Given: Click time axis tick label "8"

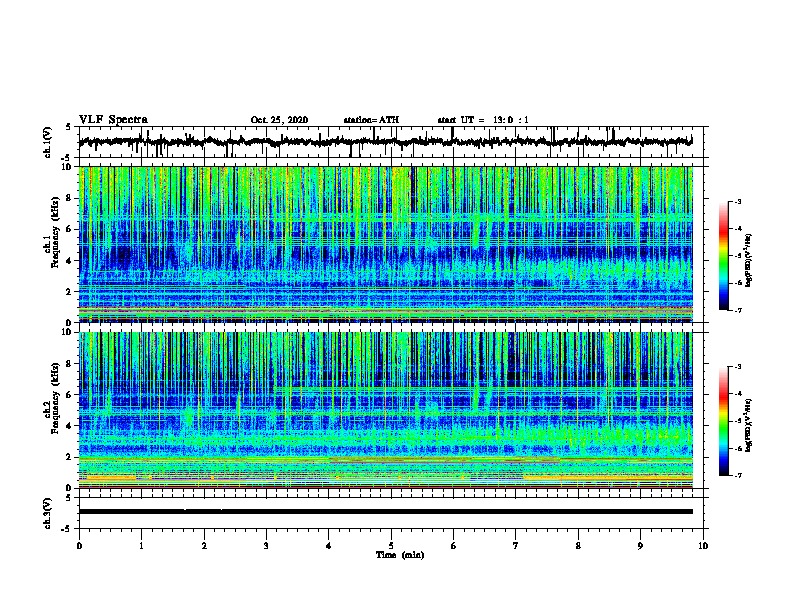Looking at the screenshot, I should 578,546.
